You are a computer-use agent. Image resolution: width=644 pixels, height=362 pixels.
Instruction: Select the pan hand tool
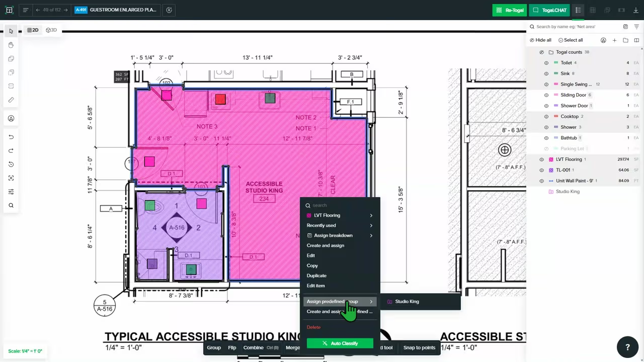(x=11, y=45)
